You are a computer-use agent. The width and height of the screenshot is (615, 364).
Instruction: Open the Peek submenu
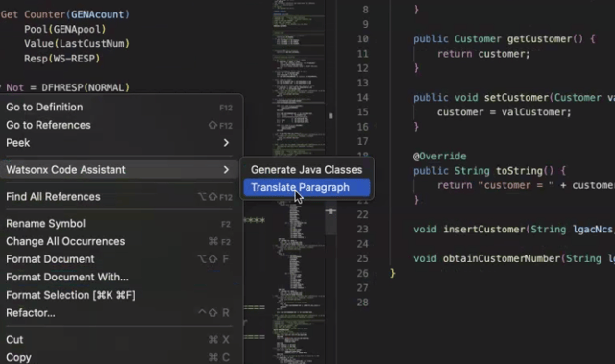coord(119,143)
